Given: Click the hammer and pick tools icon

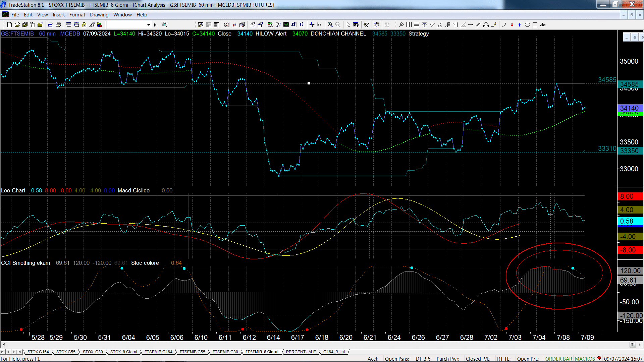Looking at the screenshot, I should pos(366,24).
